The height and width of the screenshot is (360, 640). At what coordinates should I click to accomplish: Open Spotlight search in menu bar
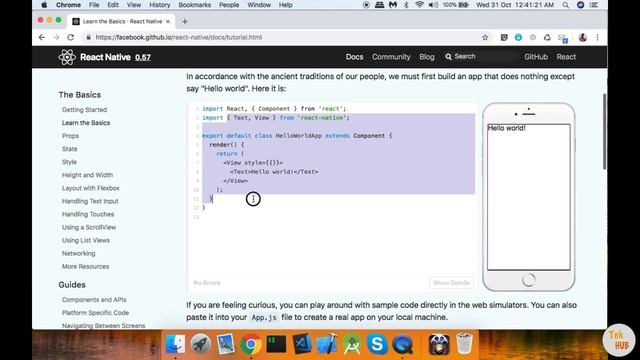(565, 5)
